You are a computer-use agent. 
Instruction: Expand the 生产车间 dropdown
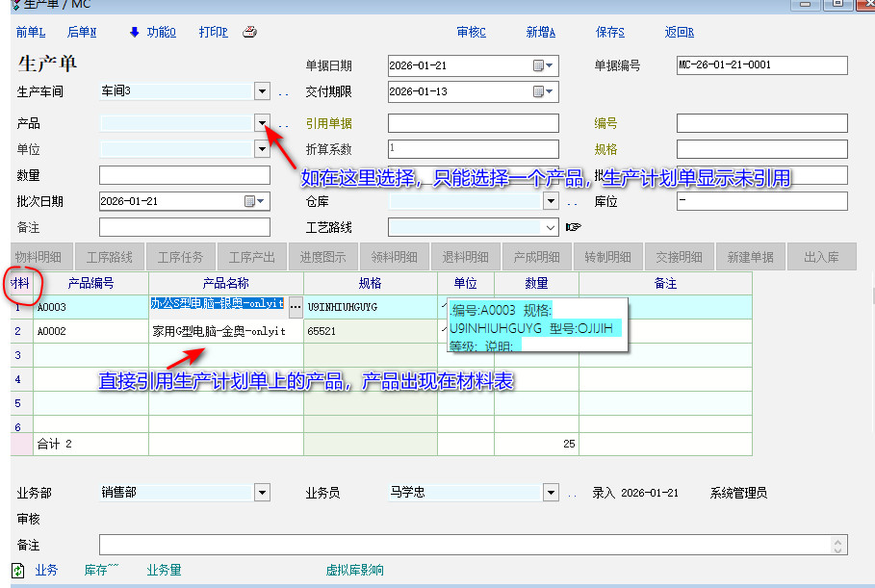pyautogui.click(x=262, y=92)
